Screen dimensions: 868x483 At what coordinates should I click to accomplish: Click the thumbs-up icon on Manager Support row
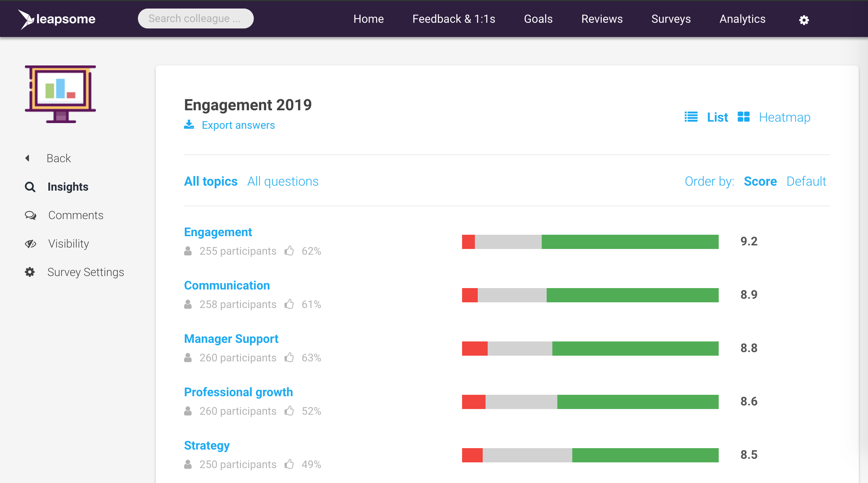click(x=289, y=357)
